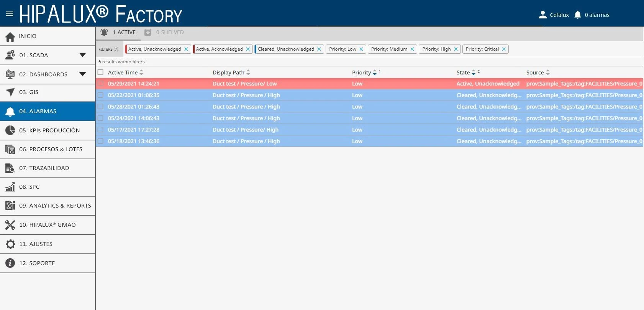Click the KPIs Producción pie chart icon
The image size is (644, 310).
(10, 130)
